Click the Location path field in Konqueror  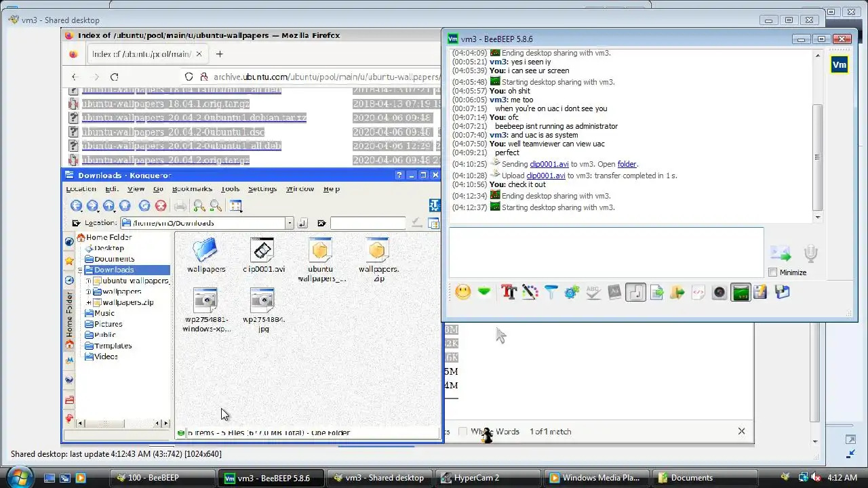(x=203, y=223)
